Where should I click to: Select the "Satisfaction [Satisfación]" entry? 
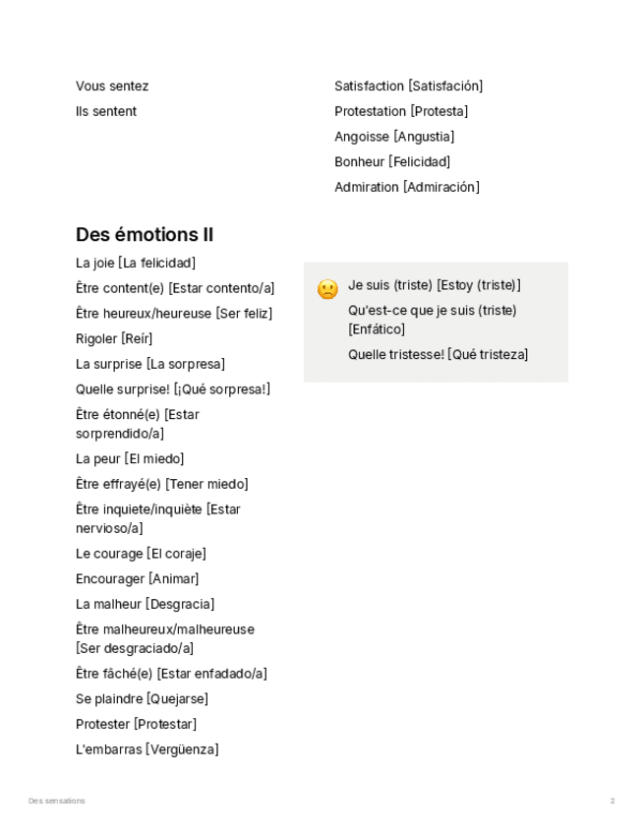click(408, 87)
